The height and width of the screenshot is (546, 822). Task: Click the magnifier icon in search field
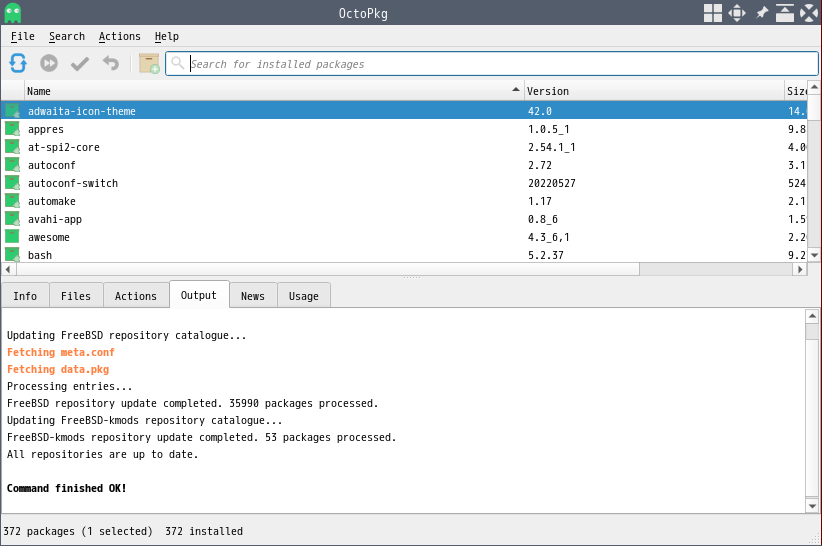(178, 63)
